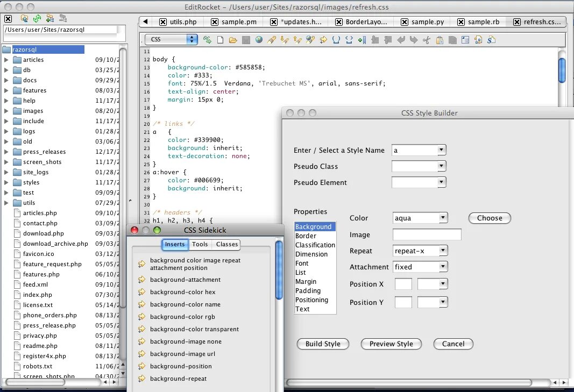574x392 pixels.
Task: Click the gray save disk toolbar icon
Action: coord(246,40)
